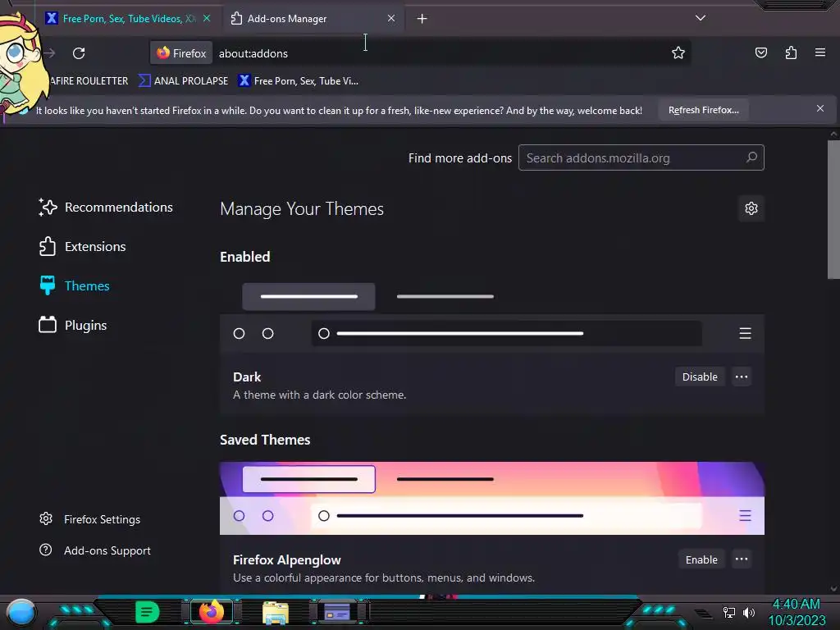
Task: Click the volume speaker tray icon
Action: coord(749,612)
